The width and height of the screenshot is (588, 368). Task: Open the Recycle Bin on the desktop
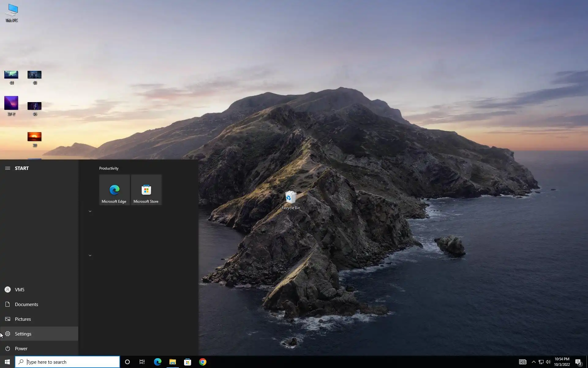pos(290,199)
